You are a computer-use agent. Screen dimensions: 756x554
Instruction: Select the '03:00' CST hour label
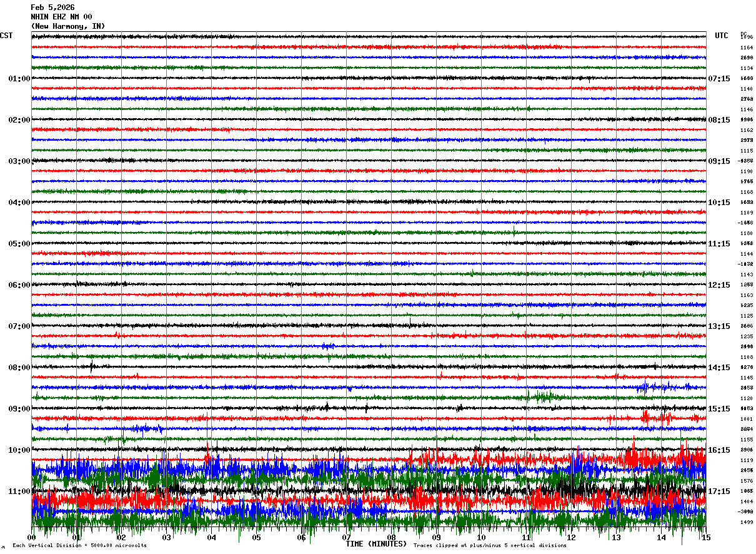coord(19,161)
